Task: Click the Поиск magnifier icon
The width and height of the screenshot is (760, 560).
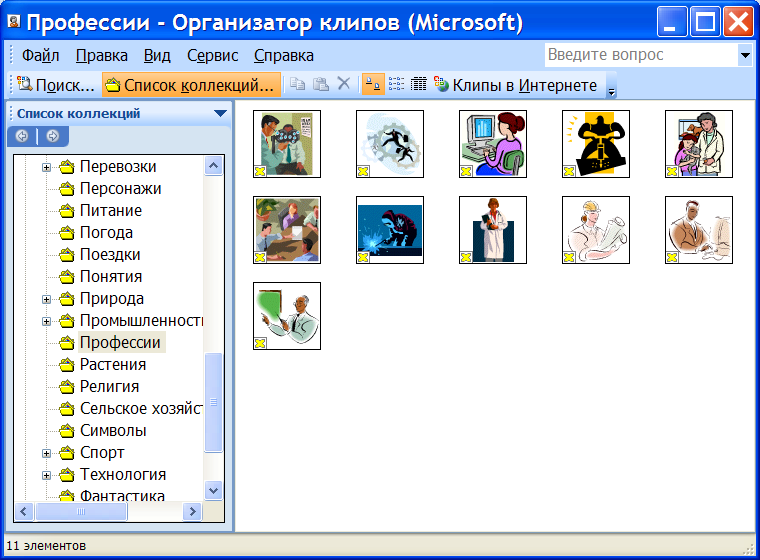Action: (x=24, y=84)
